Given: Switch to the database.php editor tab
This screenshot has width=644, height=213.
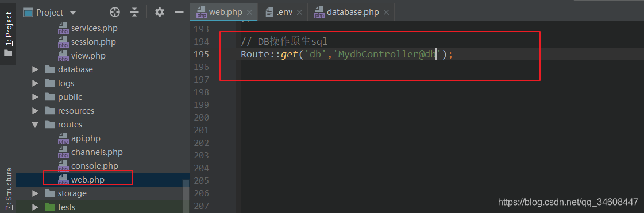Looking at the screenshot, I should (x=353, y=12).
